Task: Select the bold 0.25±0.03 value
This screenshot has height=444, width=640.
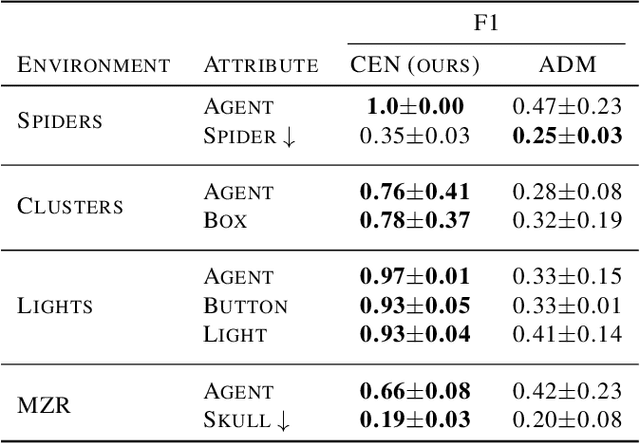Action: (567, 138)
